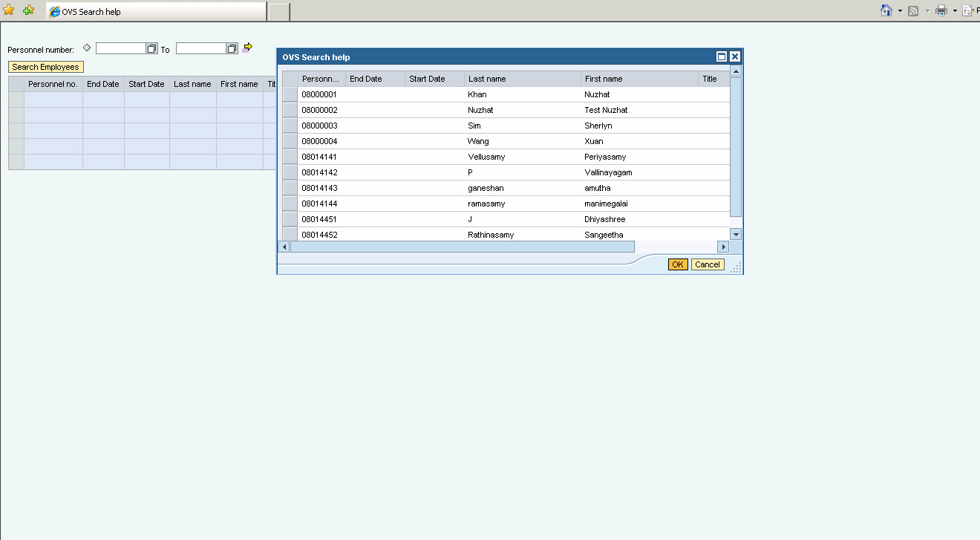Click the diamond icon beside Personnel number
The height and width of the screenshot is (540, 980).
click(87, 47)
